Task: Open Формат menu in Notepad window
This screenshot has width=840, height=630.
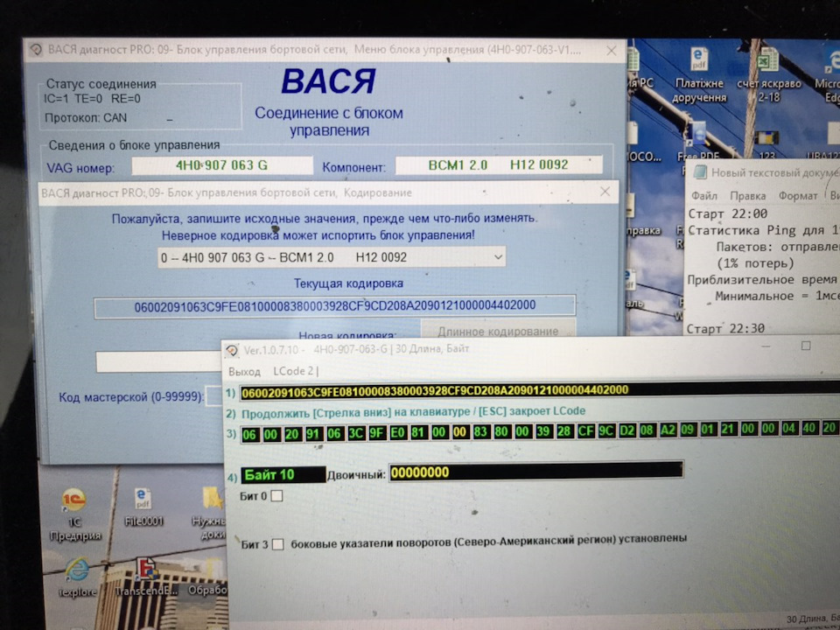Action: click(x=798, y=195)
